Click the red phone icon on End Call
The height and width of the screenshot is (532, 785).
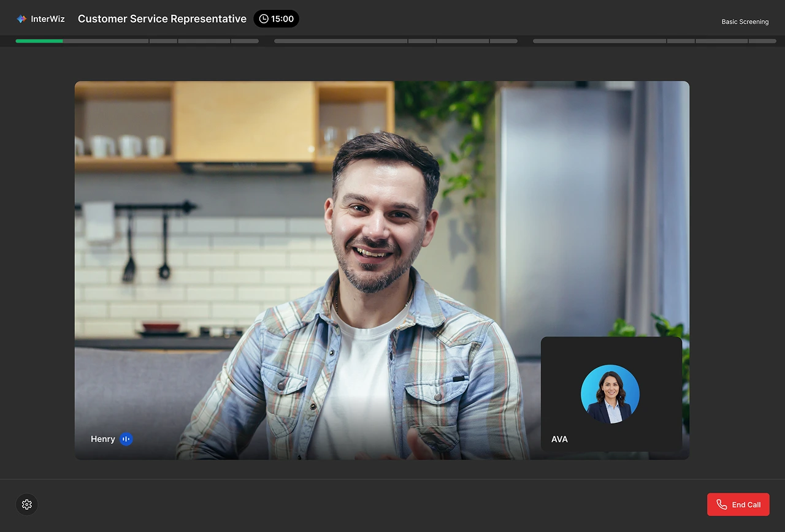click(x=721, y=504)
